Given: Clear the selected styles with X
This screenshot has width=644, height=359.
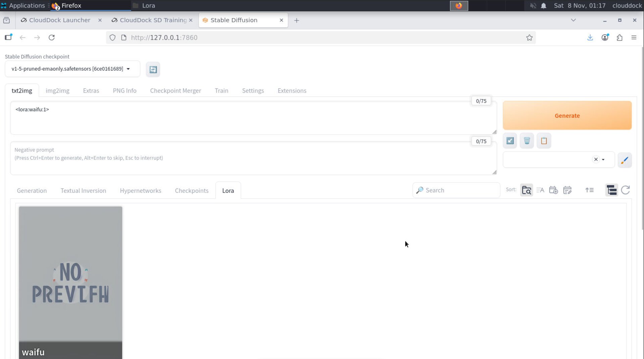Looking at the screenshot, I should coord(596,160).
